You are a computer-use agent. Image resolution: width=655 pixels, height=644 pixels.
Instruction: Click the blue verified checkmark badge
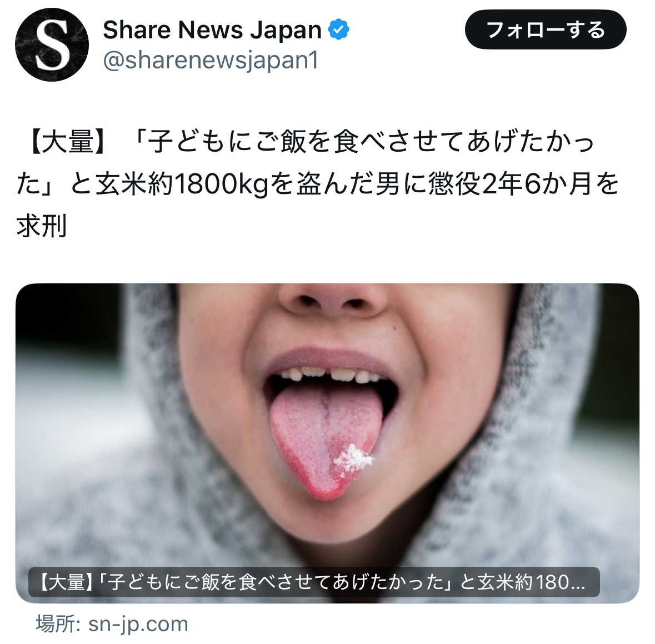[x=338, y=29]
